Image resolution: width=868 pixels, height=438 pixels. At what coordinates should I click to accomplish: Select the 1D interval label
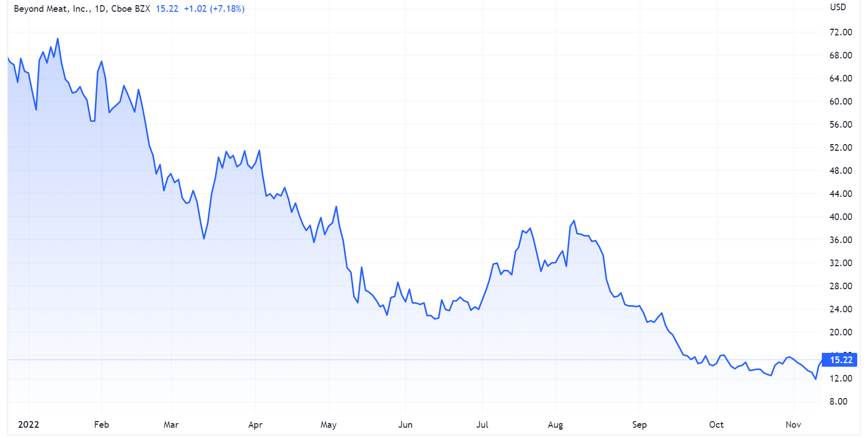click(x=100, y=9)
